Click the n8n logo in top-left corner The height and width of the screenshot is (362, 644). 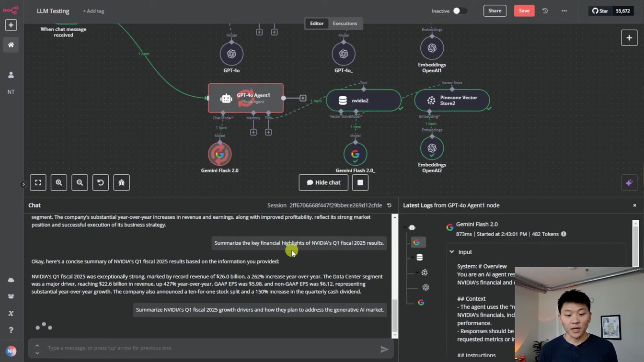pyautogui.click(x=11, y=10)
